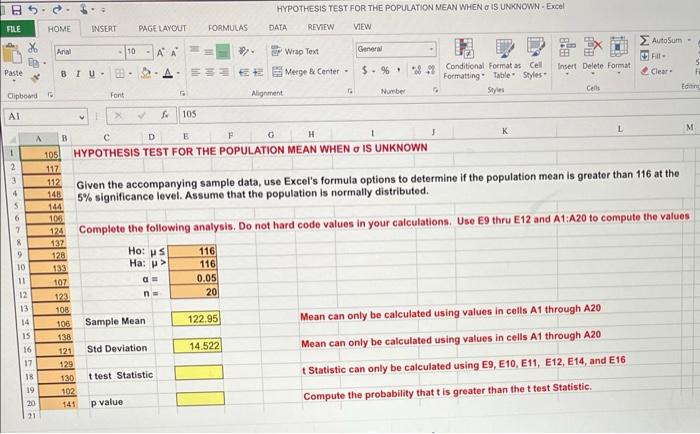Click the formula bar showing 105
Viewport: 700px width, 434px height.
point(438,112)
